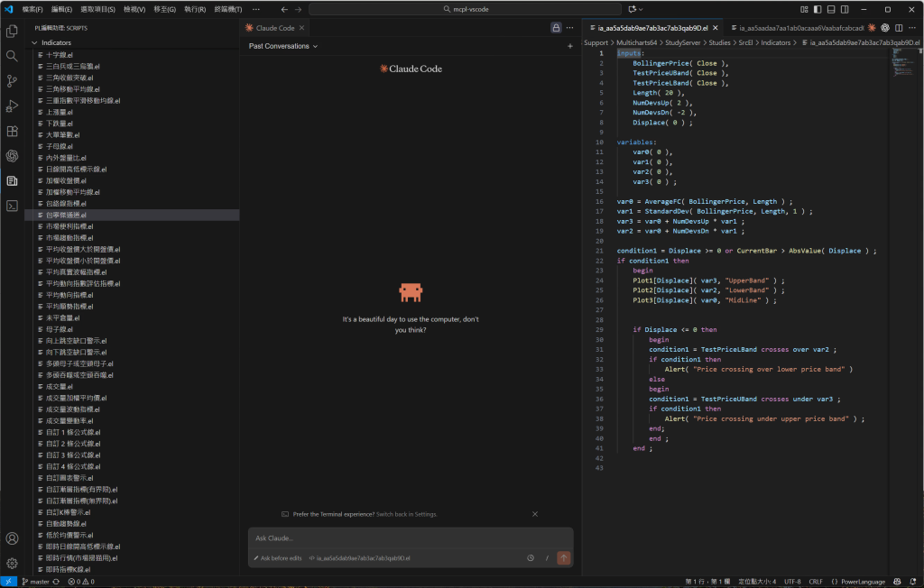Open the Search view in activity bar
This screenshot has height=588, width=924.
pos(12,56)
